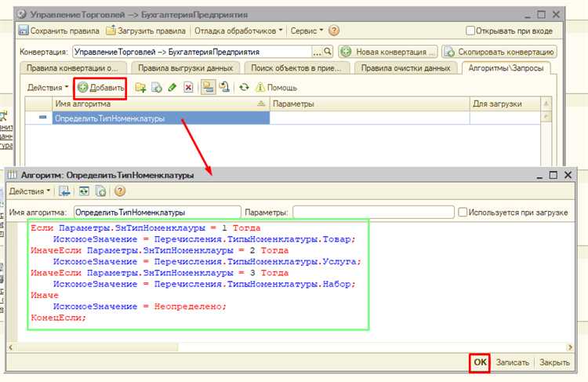Select the Алгоритмы\Запросы tab
The width and height of the screenshot is (588, 382).
[x=506, y=68]
